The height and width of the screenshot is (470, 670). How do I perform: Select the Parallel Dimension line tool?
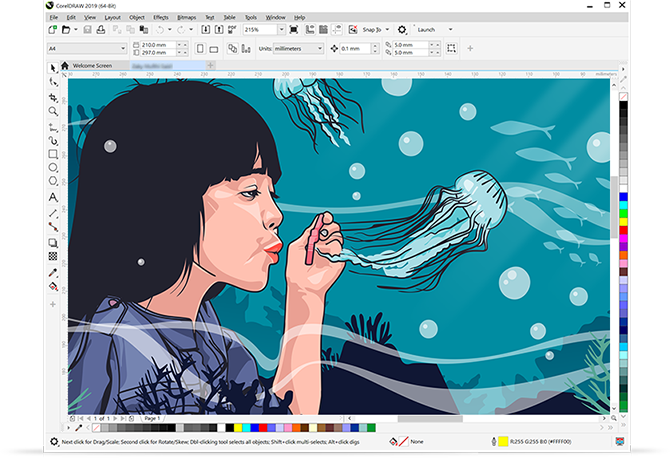click(53, 213)
